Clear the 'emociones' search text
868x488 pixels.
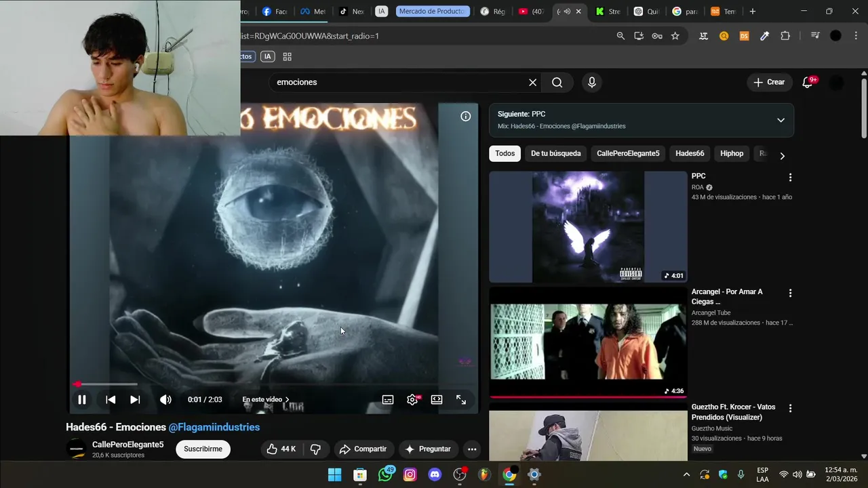(x=533, y=83)
